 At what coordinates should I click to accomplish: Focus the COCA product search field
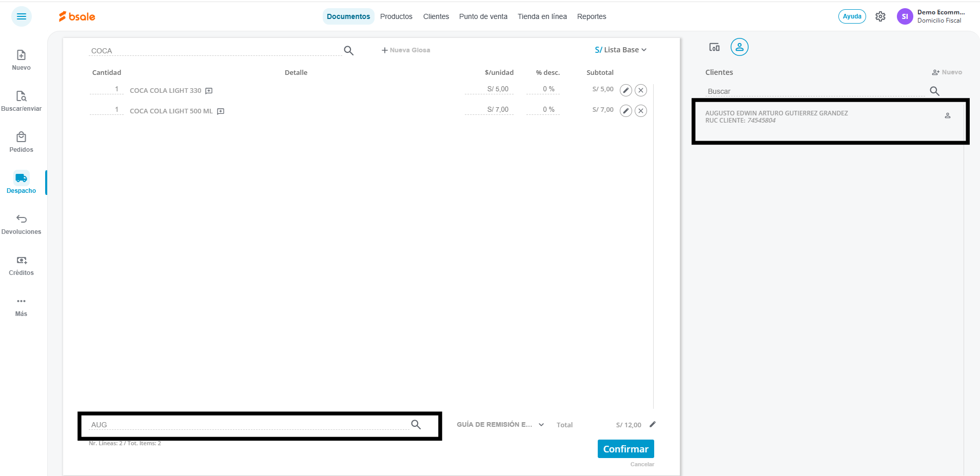point(215,51)
